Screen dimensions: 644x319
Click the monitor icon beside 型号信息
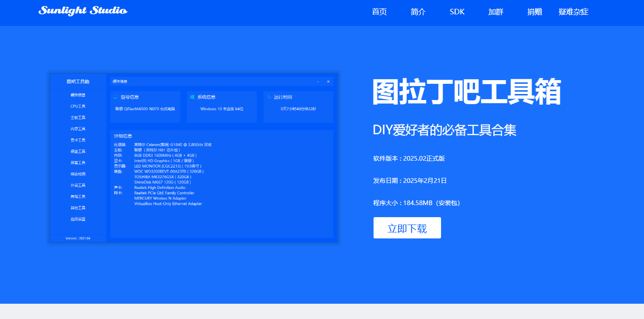(x=116, y=97)
